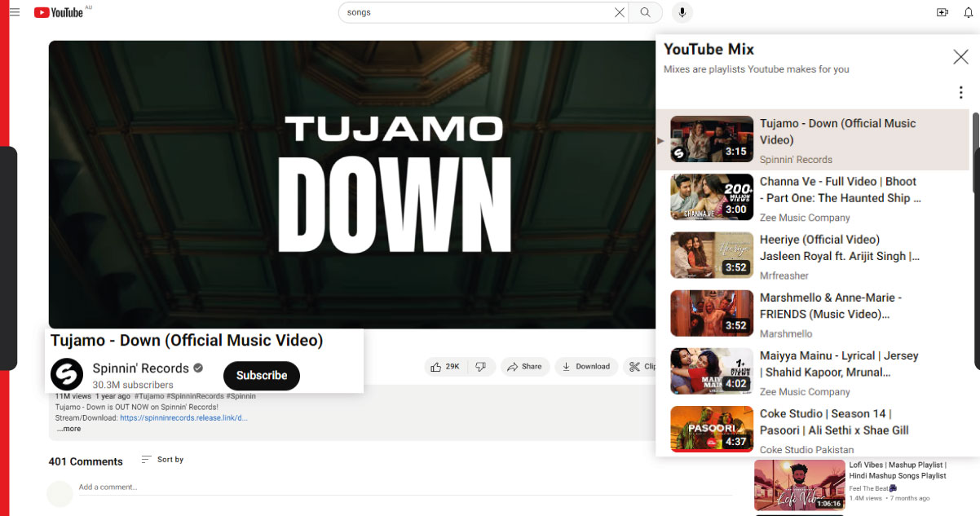Image resolution: width=980 pixels, height=516 pixels.
Task: Click the mix panel scrollbar
Action: [x=975, y=152]
